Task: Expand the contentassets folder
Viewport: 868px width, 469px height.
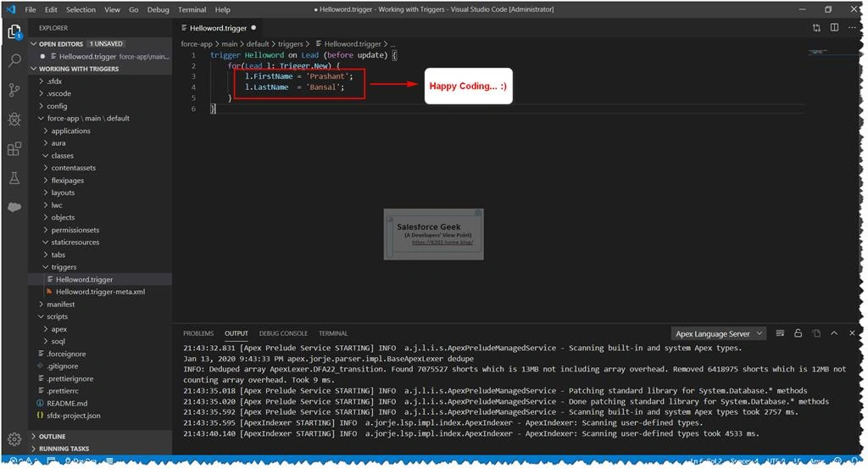Action: pos(100,168)
